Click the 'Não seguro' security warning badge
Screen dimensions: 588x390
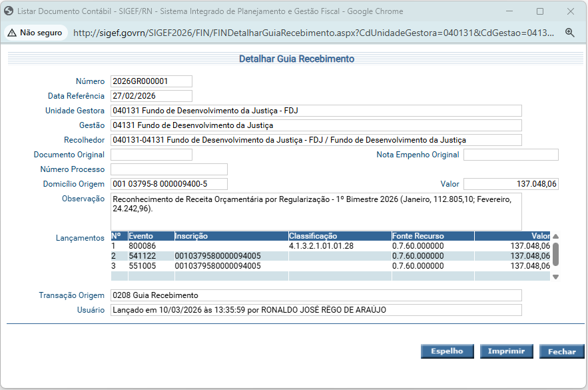[x=35, y=33]
